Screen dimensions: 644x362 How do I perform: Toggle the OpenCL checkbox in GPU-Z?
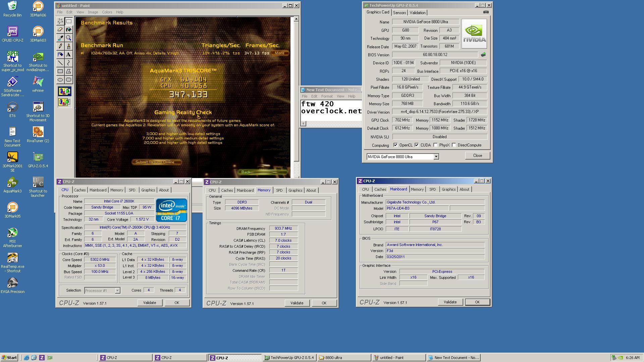[x=395, y=145]
